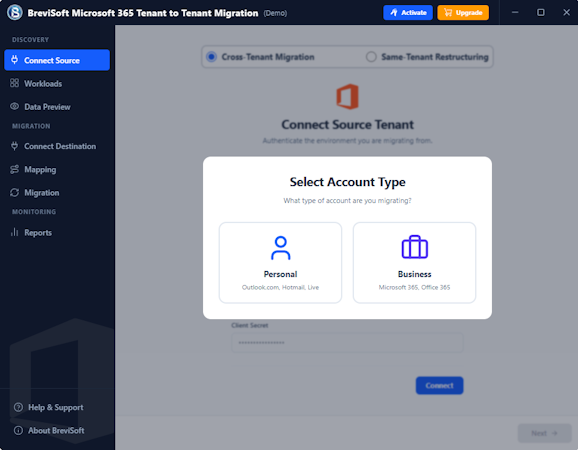Click the Activate button
This screenshot has width=578, height=450.
(408, 13)
